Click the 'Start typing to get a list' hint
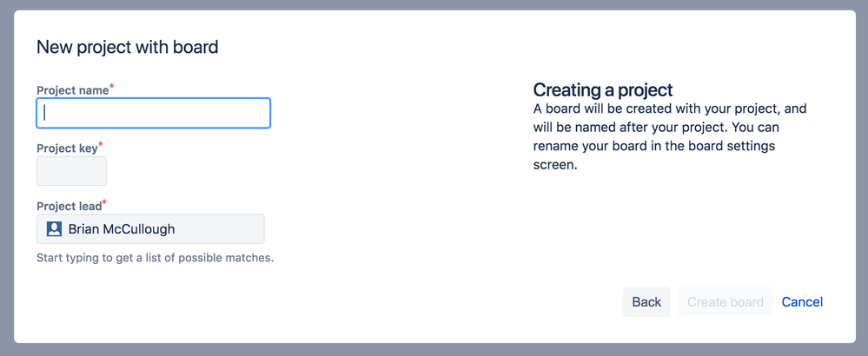Image resolution: width=868 pixels, height=356 pixels. 155,258
